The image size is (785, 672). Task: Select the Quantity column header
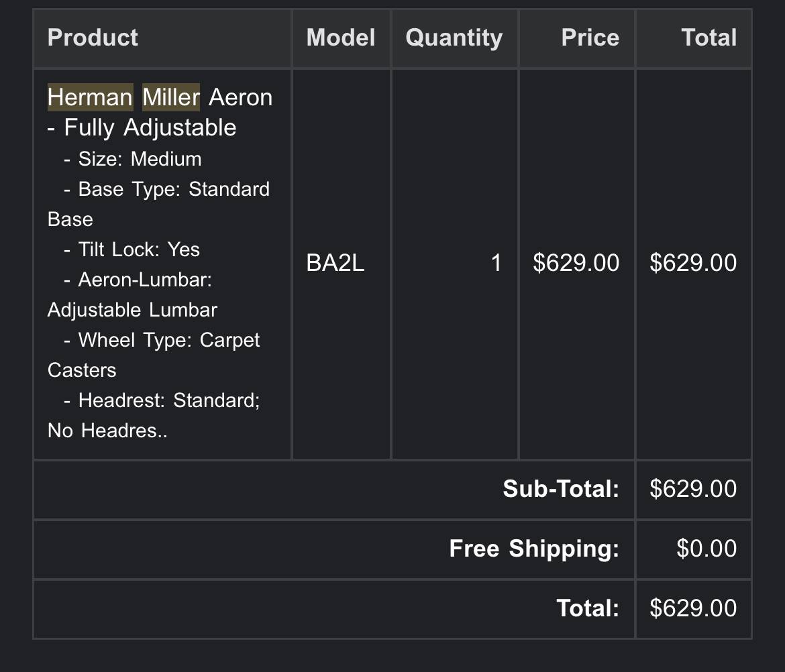(x=454, y=38)
